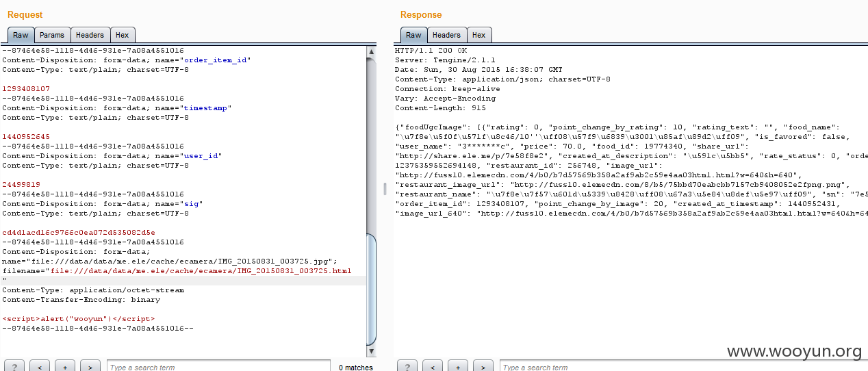
Task: Focus the Request search term field
Action: pyautogui.click(x=218, y=367)
